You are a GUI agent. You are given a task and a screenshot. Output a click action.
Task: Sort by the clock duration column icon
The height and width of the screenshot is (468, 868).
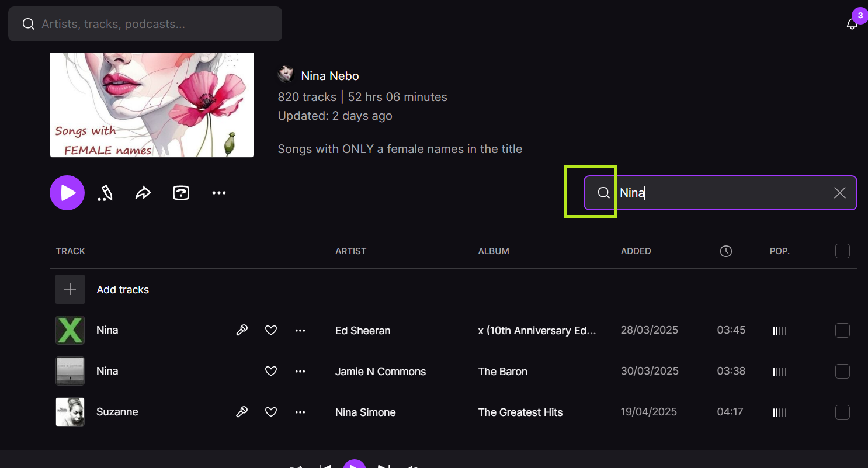click(x=726, y=251)
